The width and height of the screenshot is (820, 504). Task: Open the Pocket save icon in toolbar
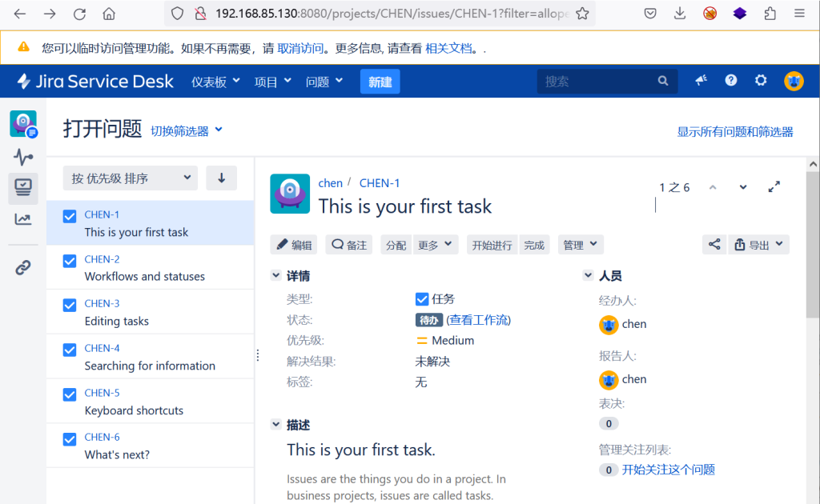point(650,14)
